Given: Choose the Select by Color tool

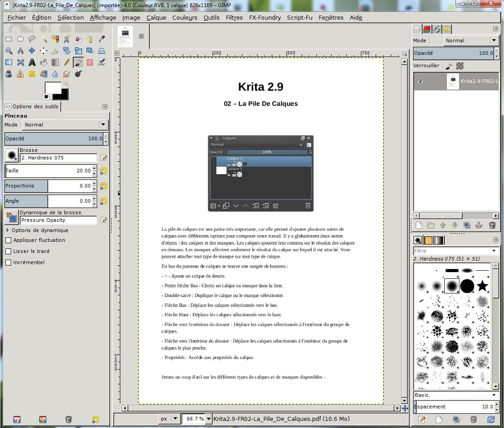Looking at the screenshot, I should pyautogui.click(x=55, y=39).
